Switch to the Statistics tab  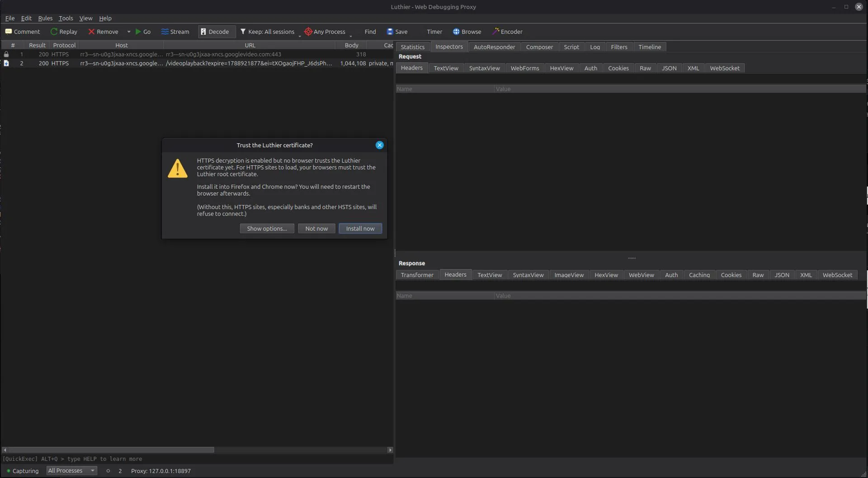[412, 47]
